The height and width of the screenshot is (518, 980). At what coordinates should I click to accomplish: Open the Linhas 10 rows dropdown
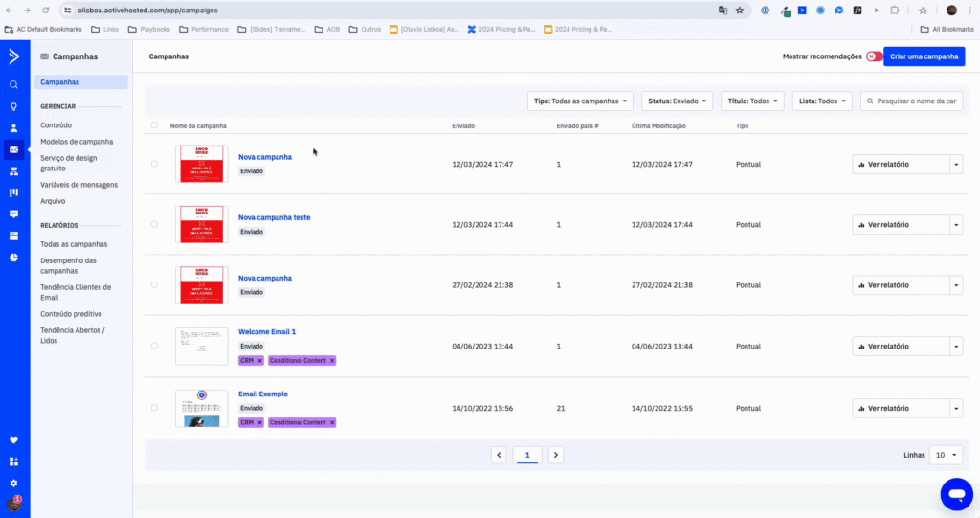[945, 455]
